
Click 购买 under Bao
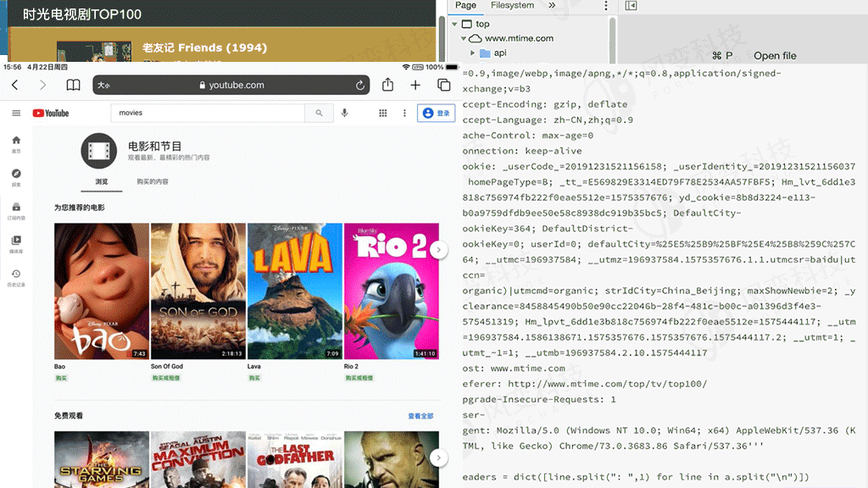[61, 378]
